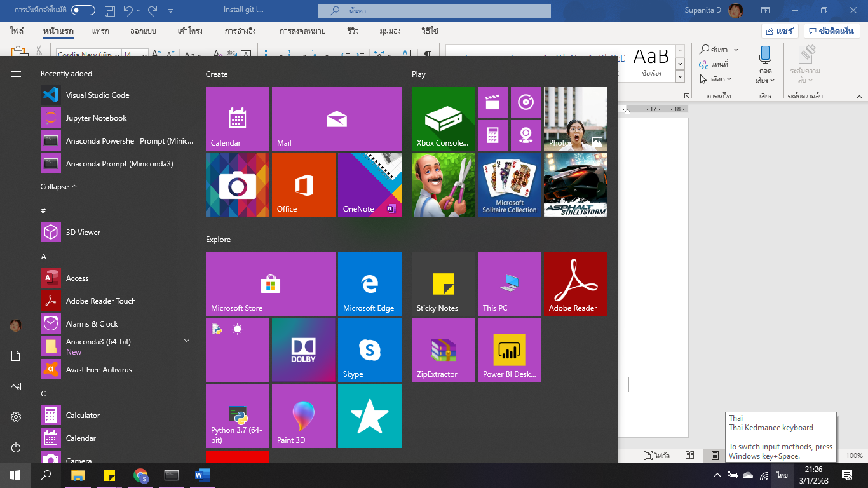Open Documents from the Start sidebar
868x488 pixels.
[16, 356]
